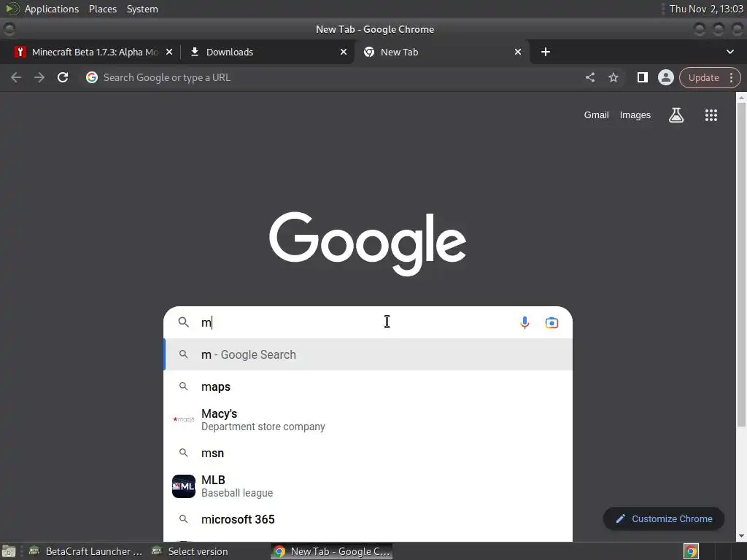Image resolution: width=747 pixels, height=560 pixels.
Task: Open the Chrome three-dot menu
Action: (x=731, y=77)
